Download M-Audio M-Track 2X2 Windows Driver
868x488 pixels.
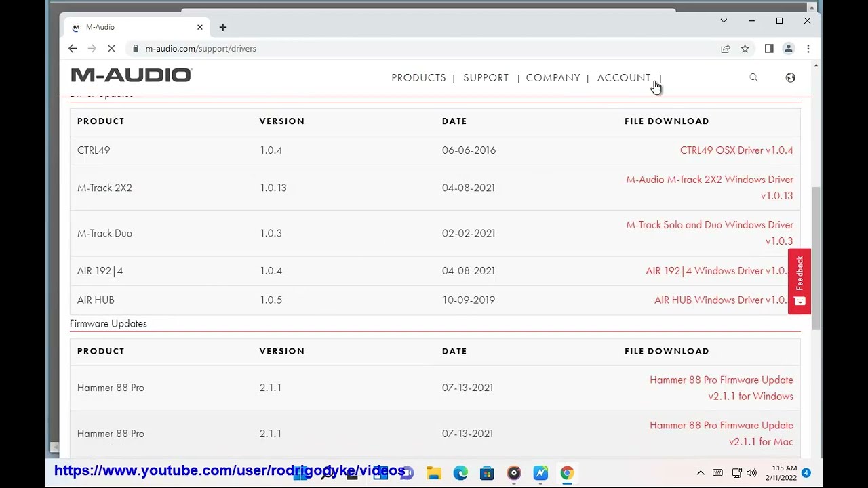pos(709,188)
